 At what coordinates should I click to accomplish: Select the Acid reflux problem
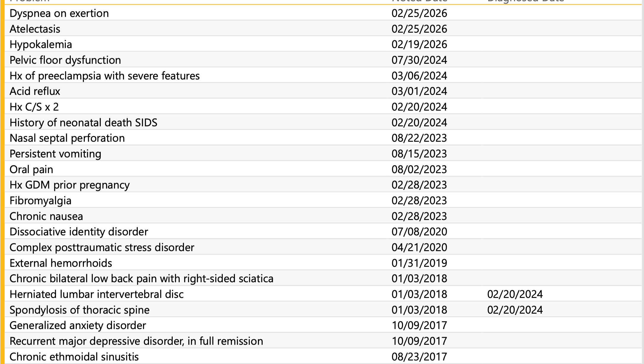pos(35,91)
